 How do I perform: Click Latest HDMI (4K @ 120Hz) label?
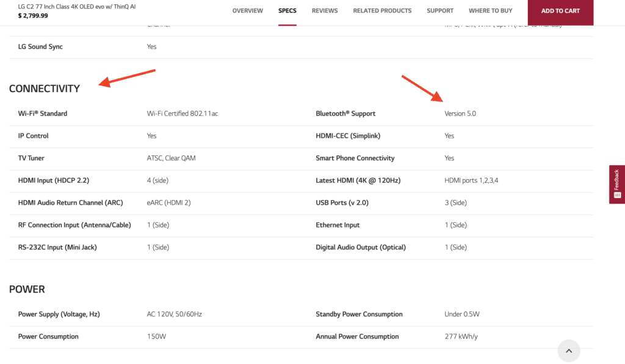tap(358, 180)
